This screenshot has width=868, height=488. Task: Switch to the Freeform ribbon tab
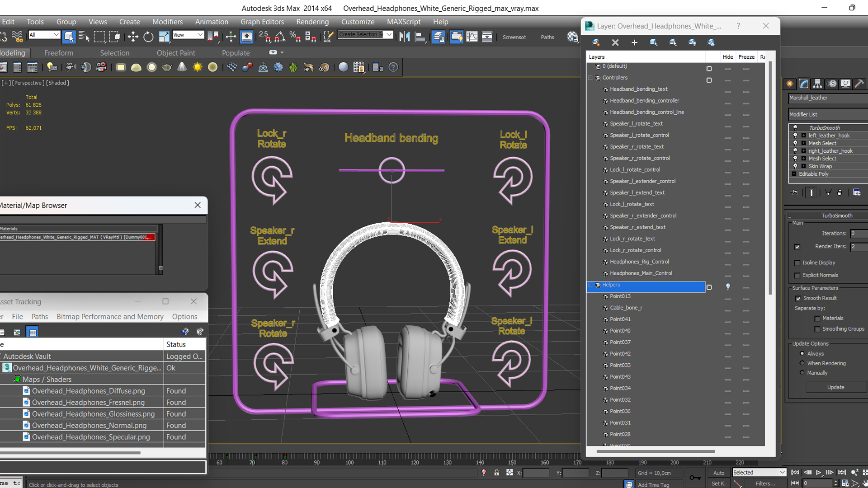pos(59,53)
